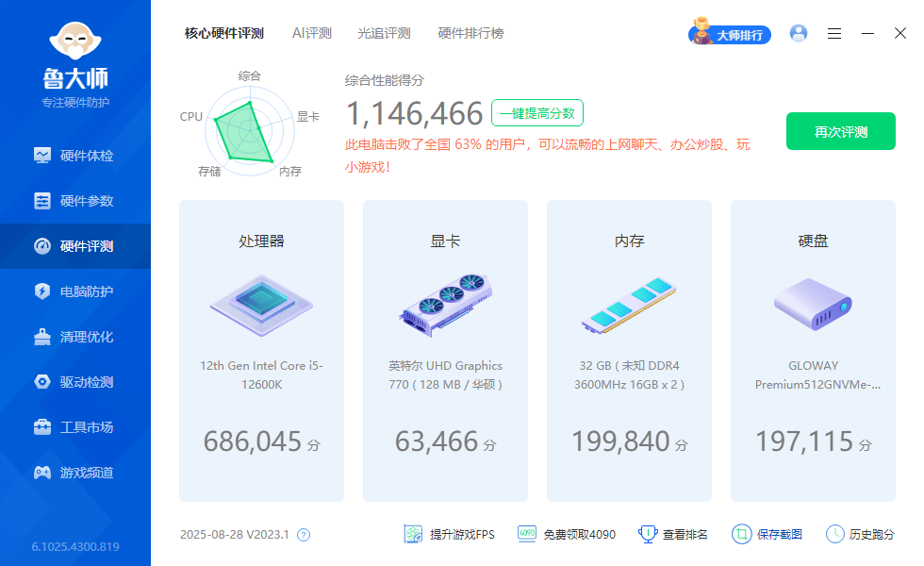Click the 显卡 graphics card icon

coord(445,305)
